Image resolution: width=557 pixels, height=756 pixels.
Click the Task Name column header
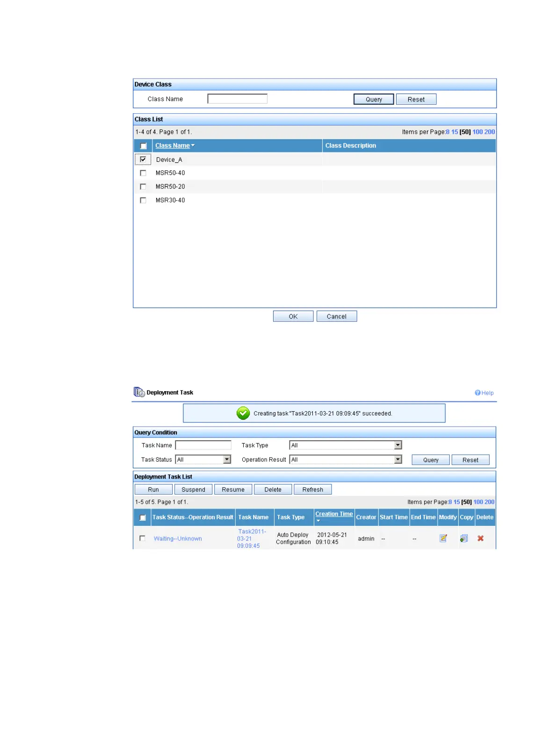click(x=253, y=517)
